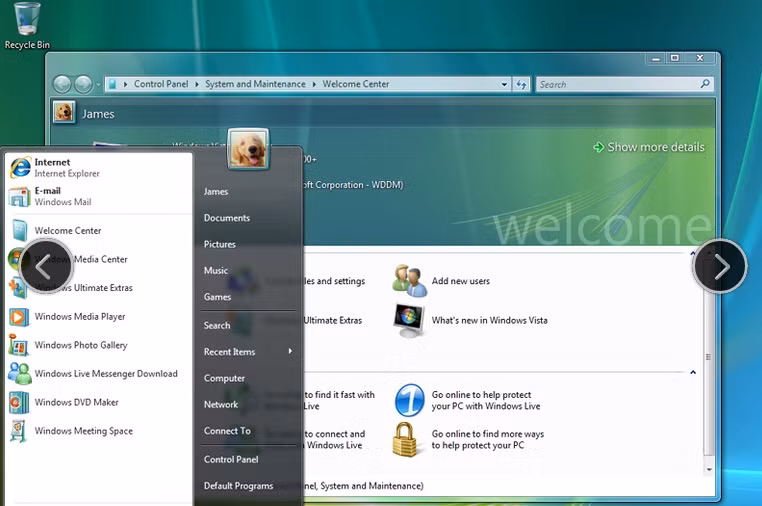
Task: Click the Windows Meeting Space icon
Action: click(18, 431)
